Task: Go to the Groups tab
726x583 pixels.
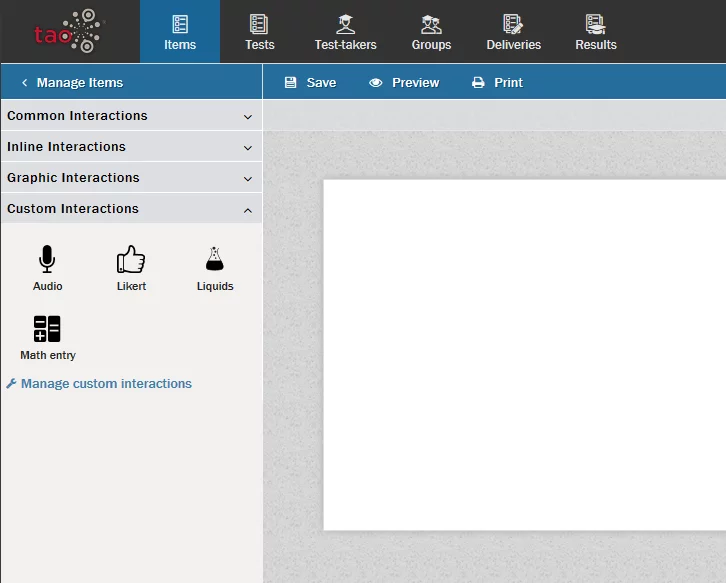Action: tap(431, 32)
